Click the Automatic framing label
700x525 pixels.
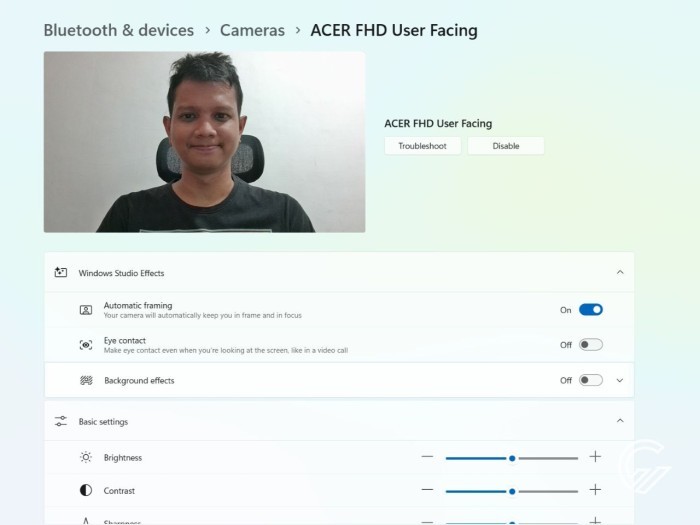(138, 305)
